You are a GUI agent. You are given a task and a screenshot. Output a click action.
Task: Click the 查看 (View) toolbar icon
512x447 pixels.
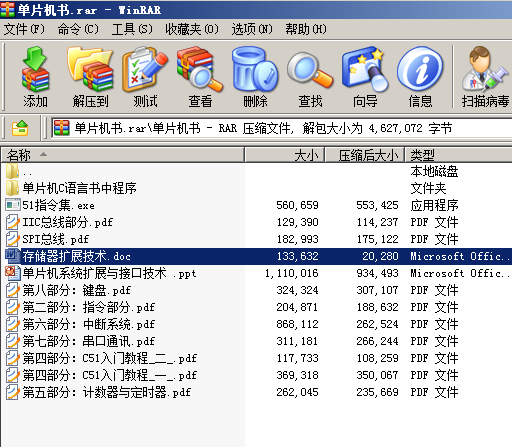tap(200, 69)
